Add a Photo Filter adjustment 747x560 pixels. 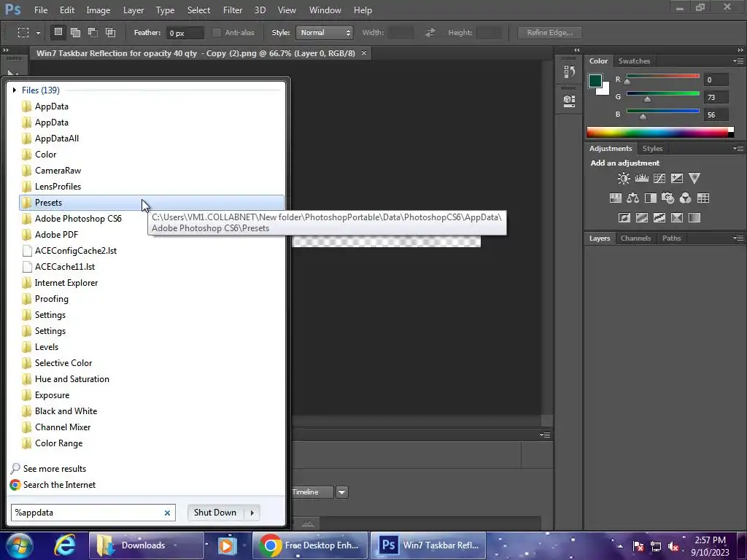(x=668, y=198)
